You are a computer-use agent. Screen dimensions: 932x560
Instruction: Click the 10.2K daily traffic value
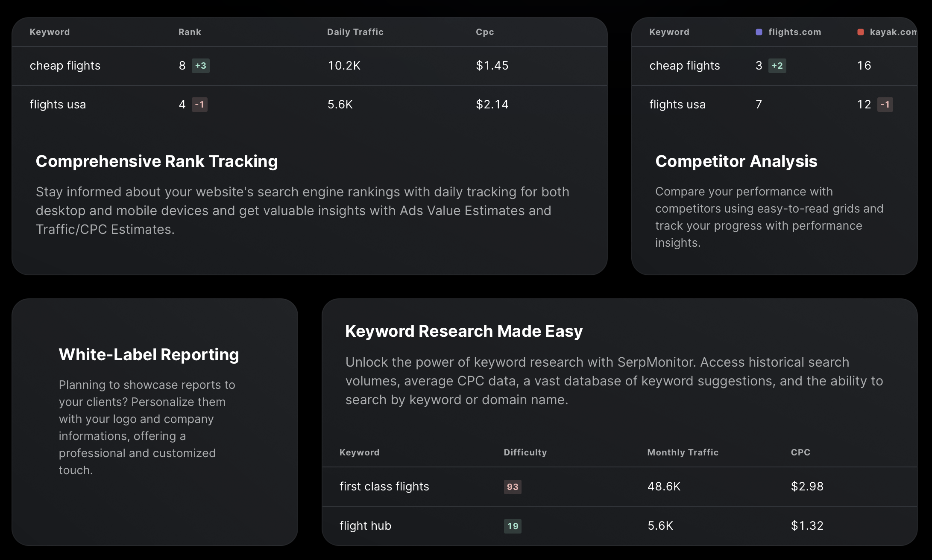tap(344, 66)
